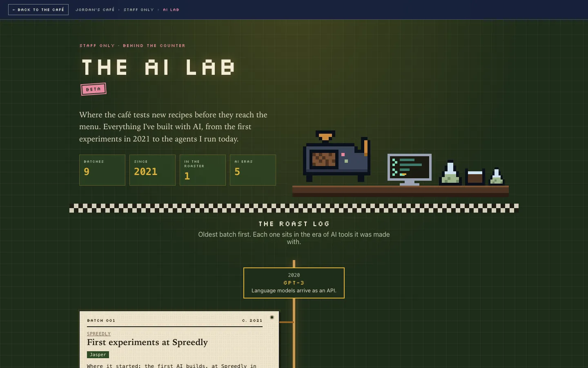Click The AI Lab main title
The image size is (588, 368).
(x=158, y=67)
